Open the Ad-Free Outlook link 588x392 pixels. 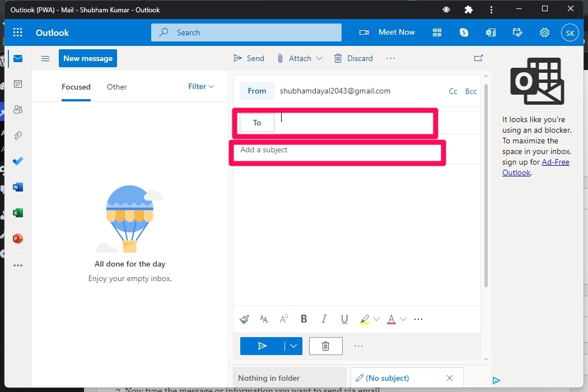pos(535,167)
